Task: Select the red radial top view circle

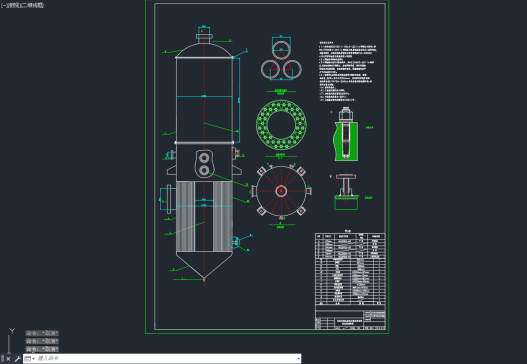Action: (x=281, y=191)
